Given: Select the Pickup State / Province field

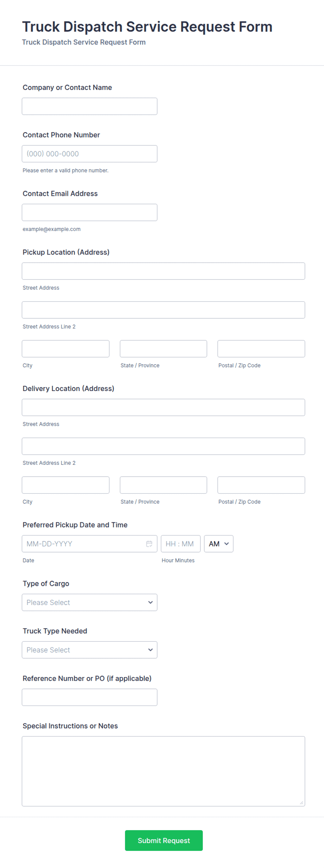Looking at the screenshot, I should [163, 349].
